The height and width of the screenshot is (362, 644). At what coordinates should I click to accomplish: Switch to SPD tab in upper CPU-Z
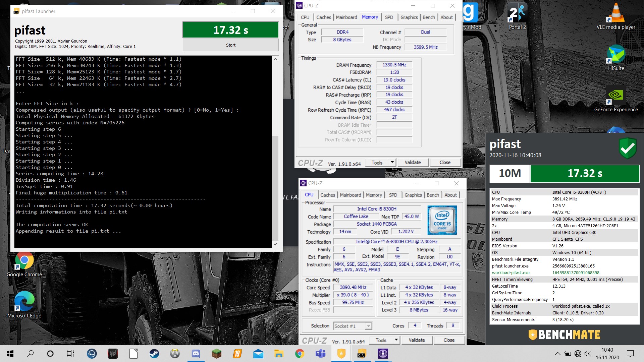(389, 17)
